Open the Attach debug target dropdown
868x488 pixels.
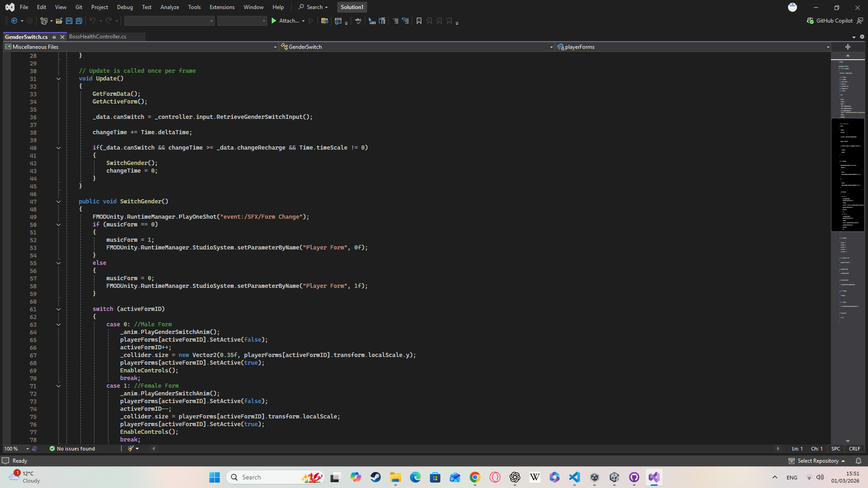[x=303, y=21]
